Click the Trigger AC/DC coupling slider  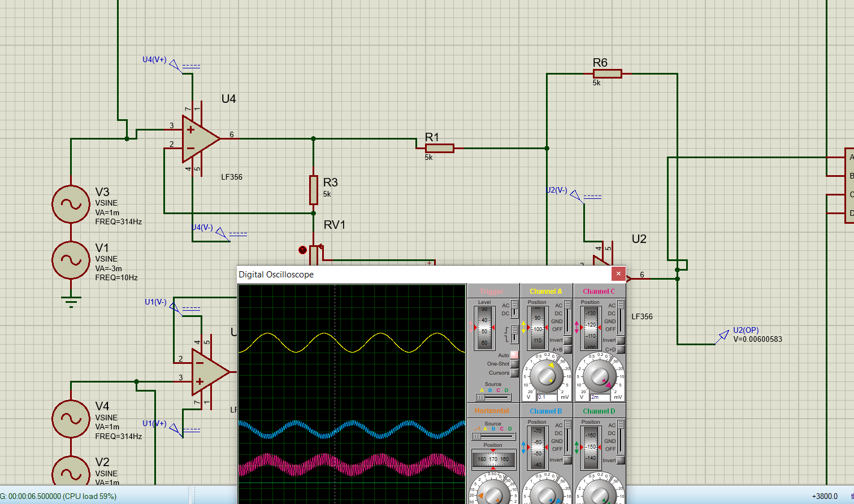pyautogui.click(x=514, y=309)
